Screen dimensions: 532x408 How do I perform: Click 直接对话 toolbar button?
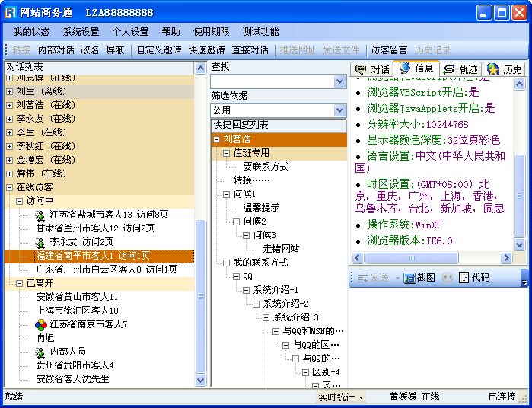[x=250, y=50]
